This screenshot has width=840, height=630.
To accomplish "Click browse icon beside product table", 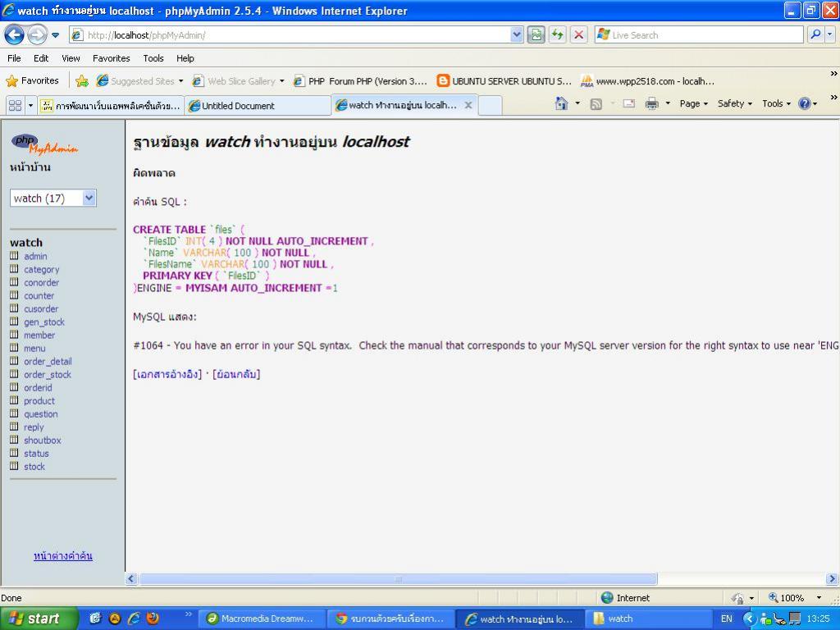I will (15, 400).
